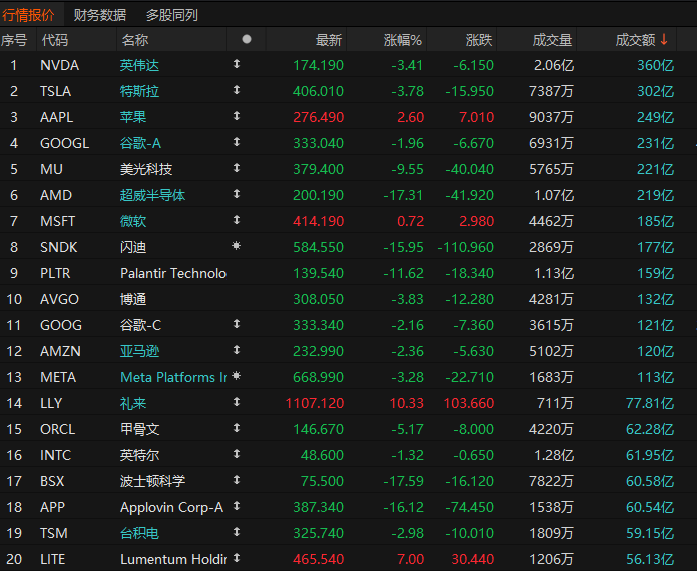Click the marker icon in the AMD row
The image size is (697, 571).
(x=237, y=194)
